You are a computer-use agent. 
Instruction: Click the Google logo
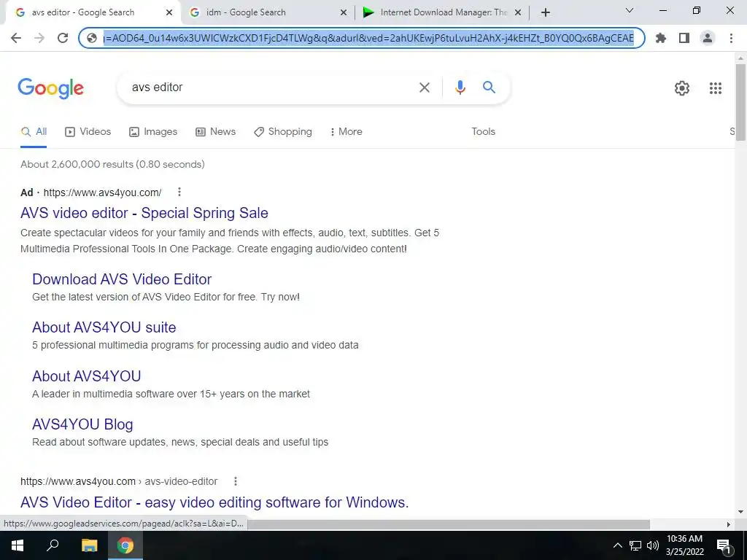[51, 88]
